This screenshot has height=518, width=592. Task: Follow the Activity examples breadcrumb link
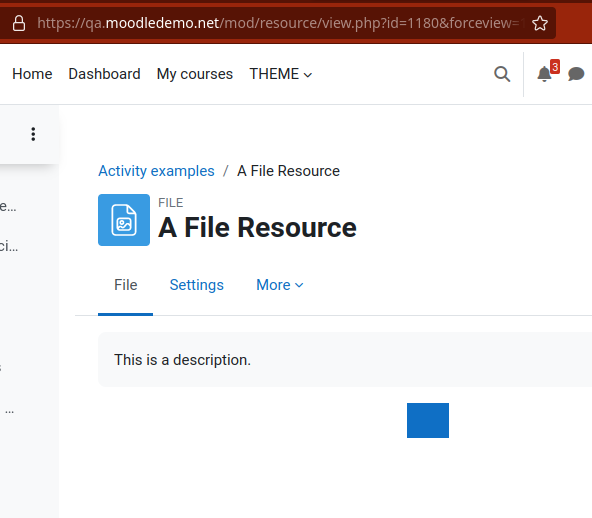tap(156, 171)
